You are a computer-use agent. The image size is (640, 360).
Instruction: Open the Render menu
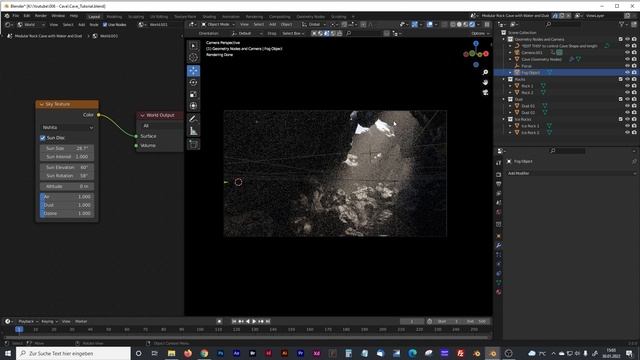point(40,16)
